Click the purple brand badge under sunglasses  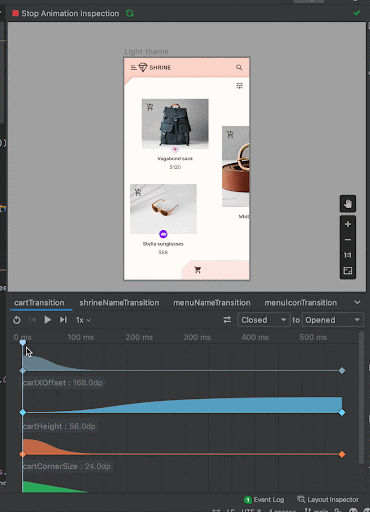point(163,234)
